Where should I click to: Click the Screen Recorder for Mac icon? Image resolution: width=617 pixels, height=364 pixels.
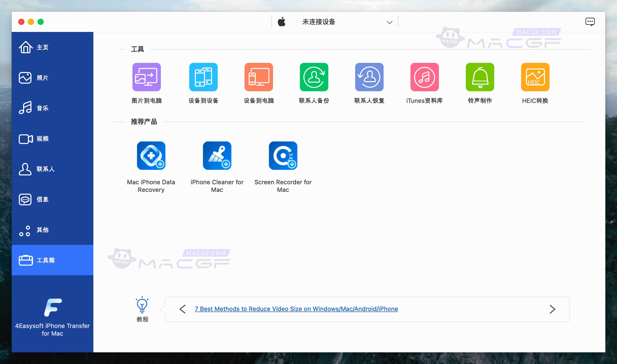[x=283, y=155]
